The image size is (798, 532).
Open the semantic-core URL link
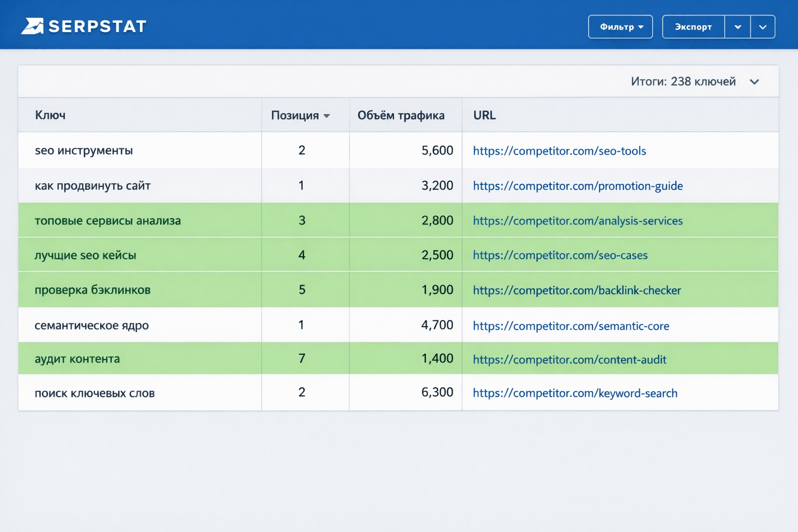coord(571,326)
